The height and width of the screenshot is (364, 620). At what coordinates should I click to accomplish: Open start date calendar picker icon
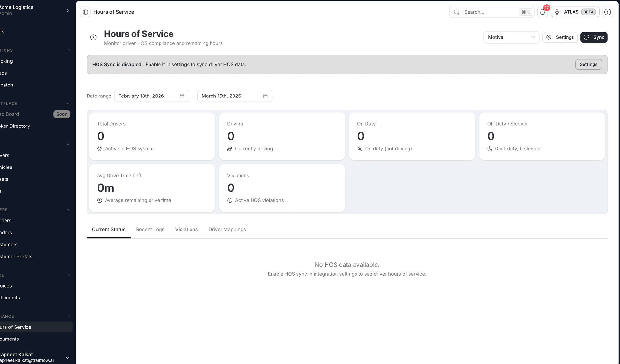[182, 96]
